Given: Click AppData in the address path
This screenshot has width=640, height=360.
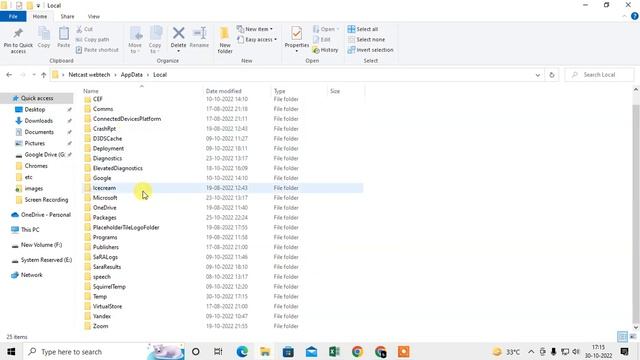Looking at the screenshot, I should (131, 75).
